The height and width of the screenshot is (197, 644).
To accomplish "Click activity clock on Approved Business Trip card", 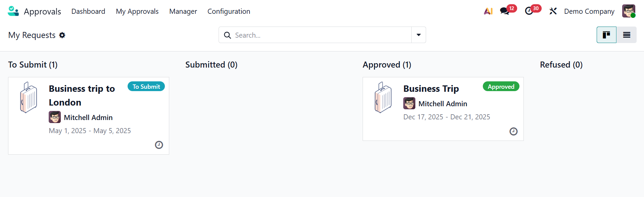I will (x=513, y=131).
